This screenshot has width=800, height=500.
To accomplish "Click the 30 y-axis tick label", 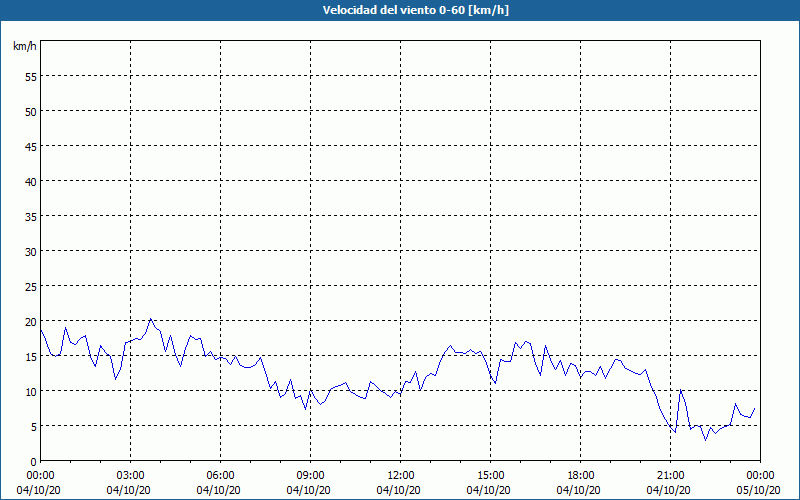I will (30, 251).
